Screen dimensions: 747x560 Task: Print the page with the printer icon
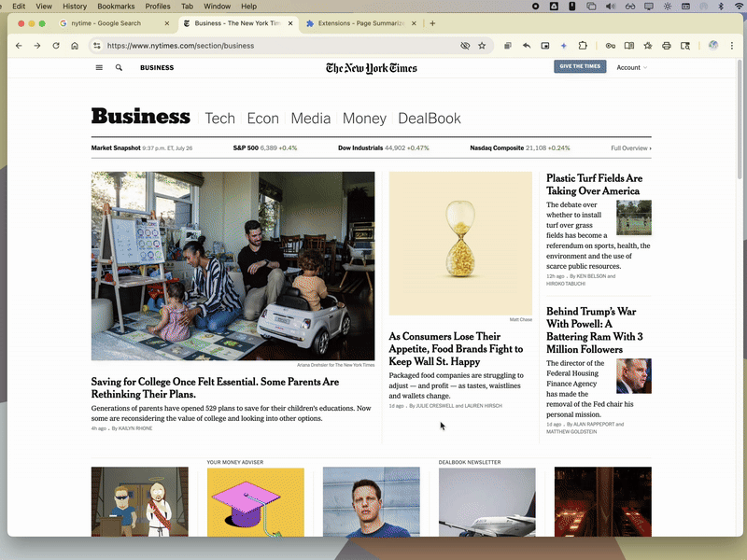point(667,46)
